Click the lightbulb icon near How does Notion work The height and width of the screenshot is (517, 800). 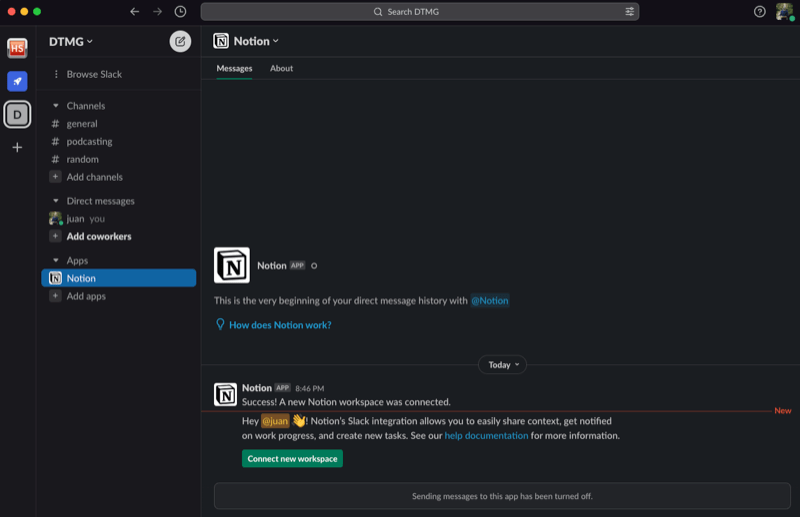[220, 324]
